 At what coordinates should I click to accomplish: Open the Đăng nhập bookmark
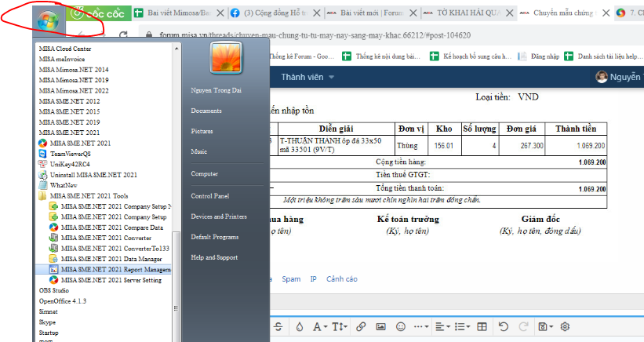(539, 56)
